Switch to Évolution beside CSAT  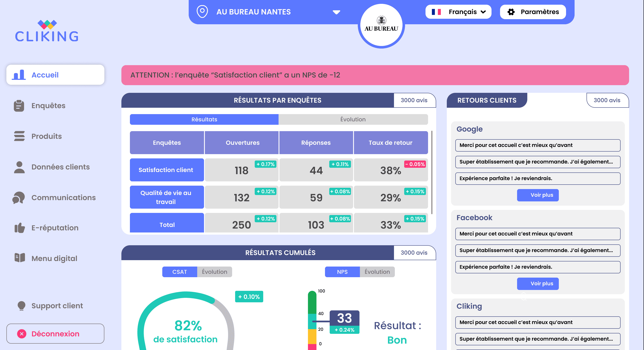[x=214, y=272]
